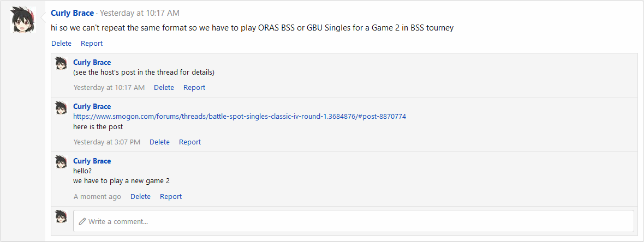Delete the 'we have to play' comment

[x=140, y=196]
